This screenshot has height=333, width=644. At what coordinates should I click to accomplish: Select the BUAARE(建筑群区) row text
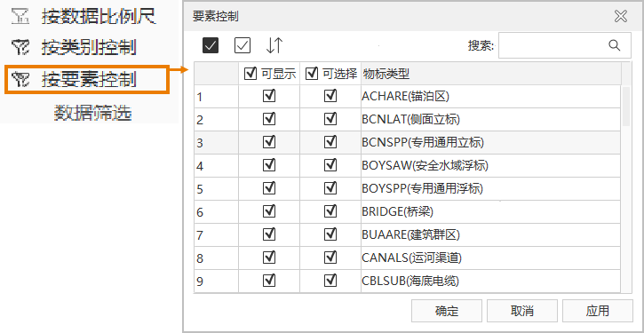[410, 234]
